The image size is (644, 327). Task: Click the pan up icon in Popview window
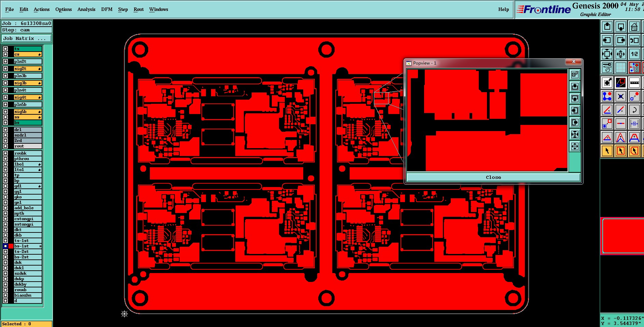[x=575, y=86]
